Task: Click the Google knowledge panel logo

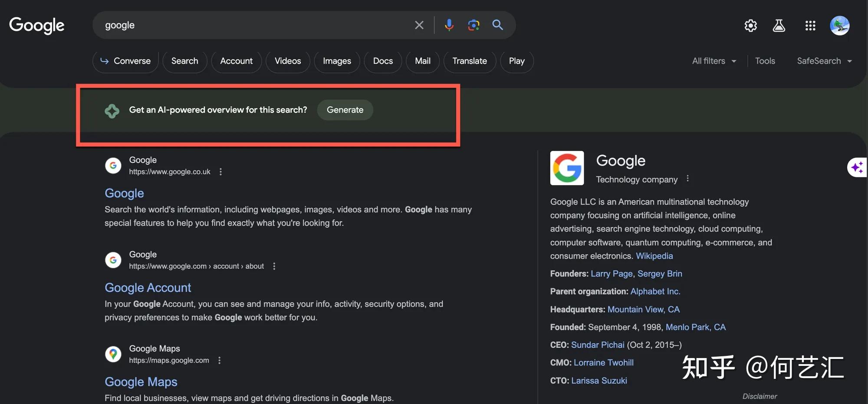Action: tap(567, 168)
